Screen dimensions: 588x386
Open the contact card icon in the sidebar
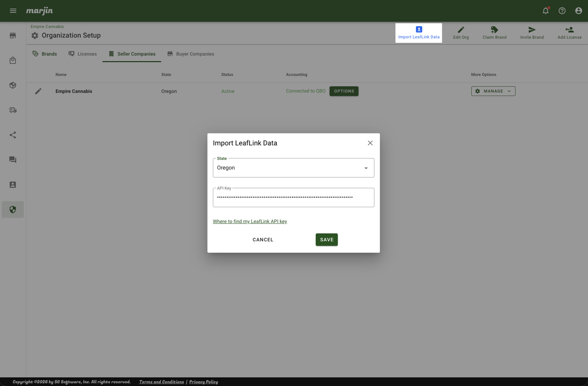tap(13, 185)
